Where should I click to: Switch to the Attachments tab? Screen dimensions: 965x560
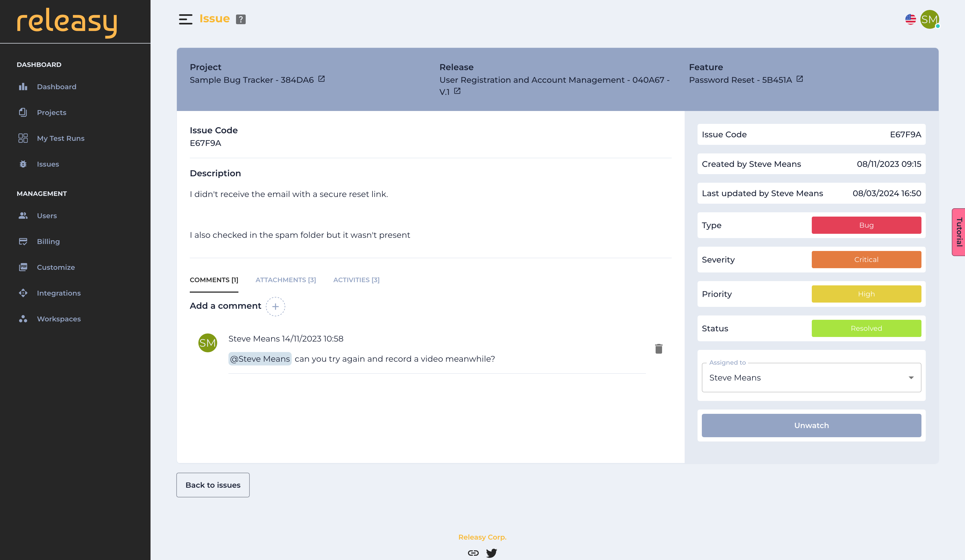pos(285,279)
